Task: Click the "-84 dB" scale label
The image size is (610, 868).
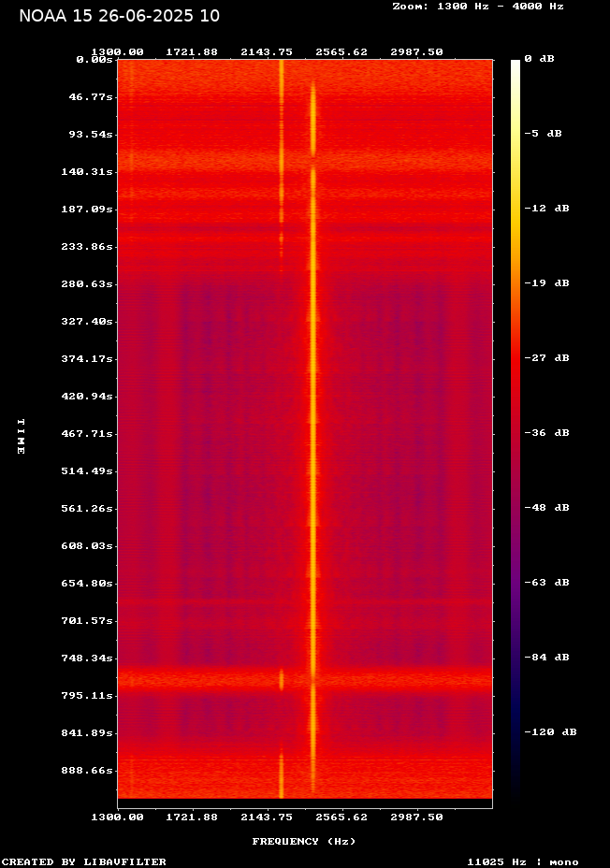Action: (547, 657)
